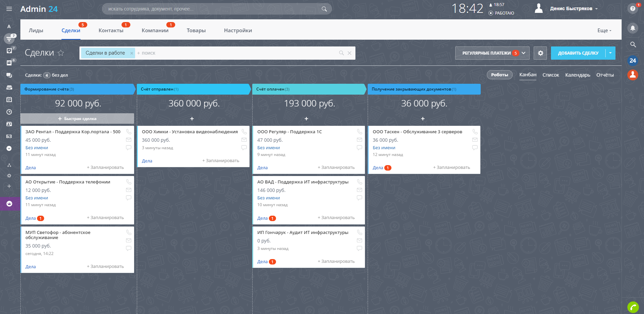This screenshot has height=314, width=644.
Task: Click the green phone call button
Action: tap(633, 307)
